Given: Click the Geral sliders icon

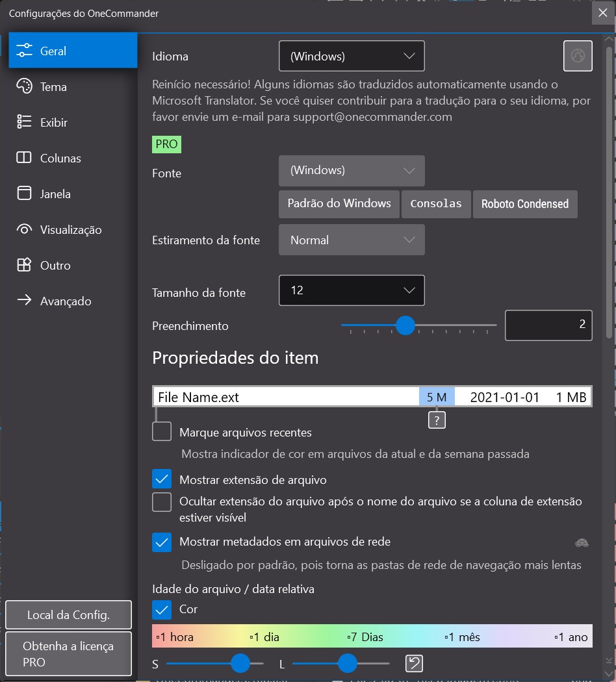Looking at the screenshot, I should (x=24, y=51).
